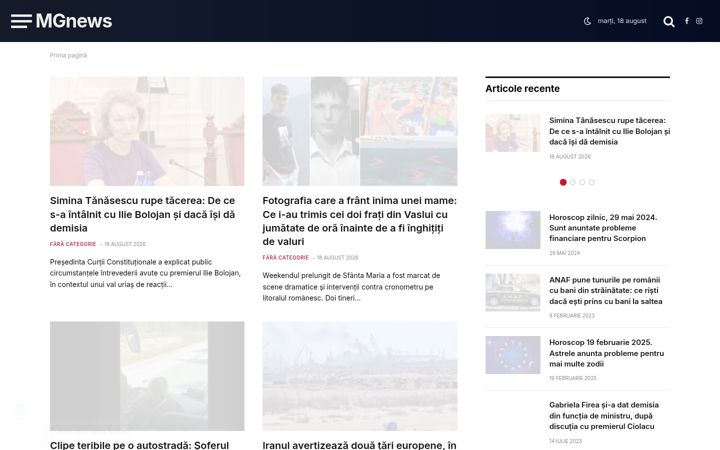Open the Simina Tănăsescu main article image
Screen dimensions: 720x450
click(x=147, y=131)
